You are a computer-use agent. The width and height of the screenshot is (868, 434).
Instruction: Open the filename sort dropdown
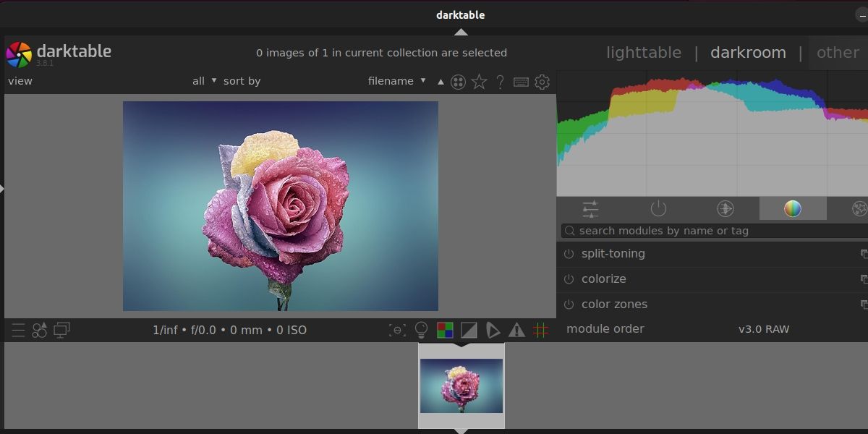point(396,81)
